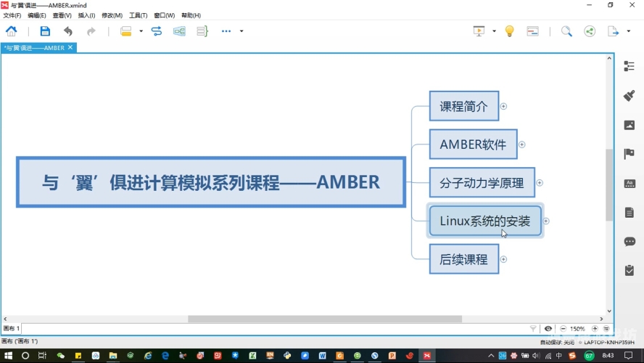Undo the last action
Viewport: 644px width, 363px height.
coord(68,31)
